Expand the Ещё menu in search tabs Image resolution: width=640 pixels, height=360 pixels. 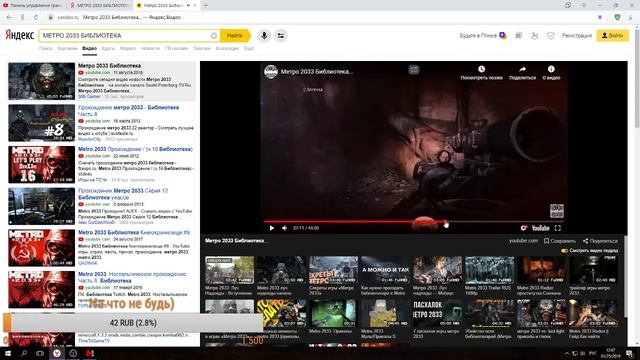(249, 48)
